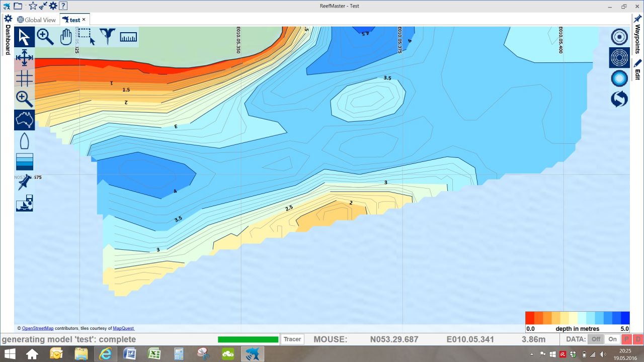
Task: Click the boat vessel icon
Action: click(x=24, y=141)
